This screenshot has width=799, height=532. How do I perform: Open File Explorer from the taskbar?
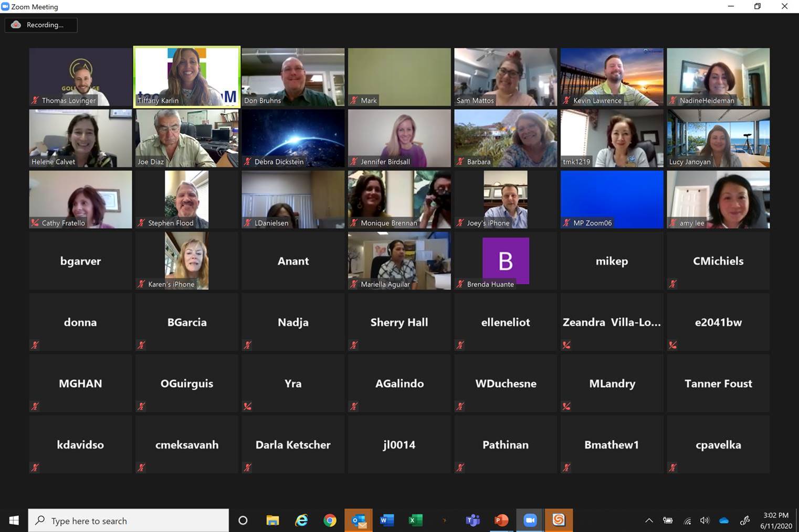[x=272, y=520]
